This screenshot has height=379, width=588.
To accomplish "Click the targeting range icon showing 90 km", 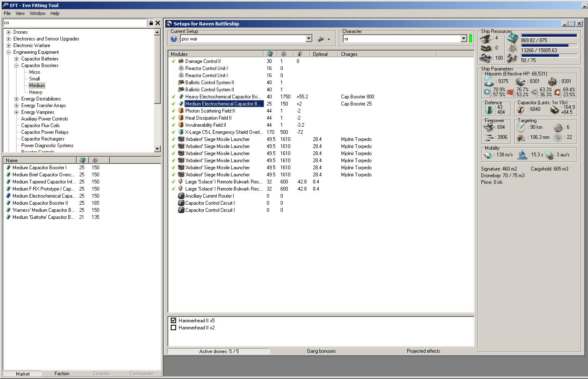I will (x=521, y=127).
